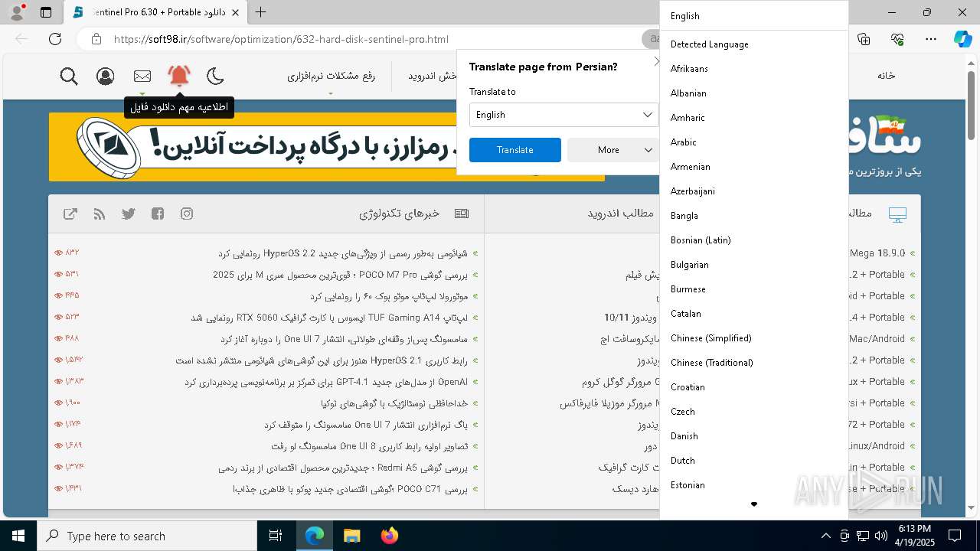Close the Hard Disk Sentinel tab
980x551 pixels.
point(235,12)
